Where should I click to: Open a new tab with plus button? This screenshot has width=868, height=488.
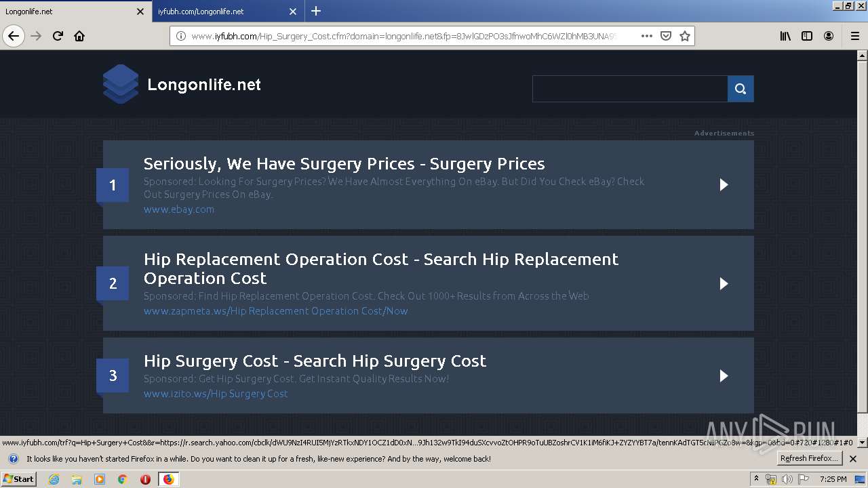tap(316, 11)
